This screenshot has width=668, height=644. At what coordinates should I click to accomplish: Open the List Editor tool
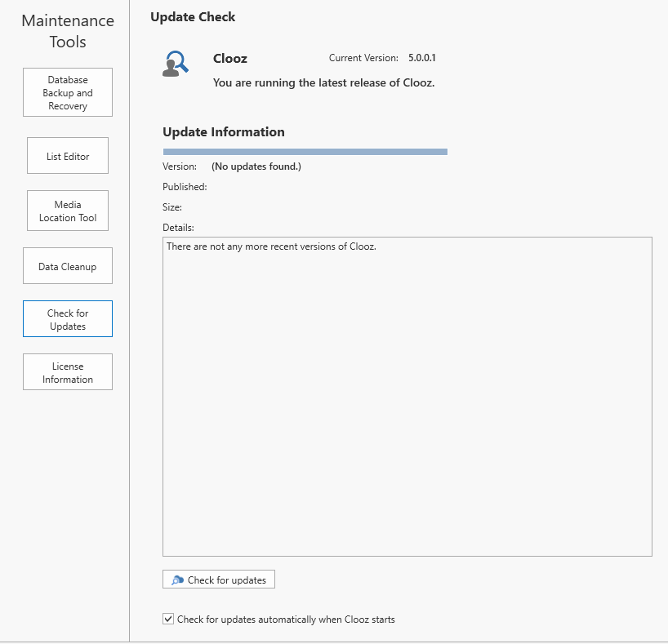tap(68, 156)
